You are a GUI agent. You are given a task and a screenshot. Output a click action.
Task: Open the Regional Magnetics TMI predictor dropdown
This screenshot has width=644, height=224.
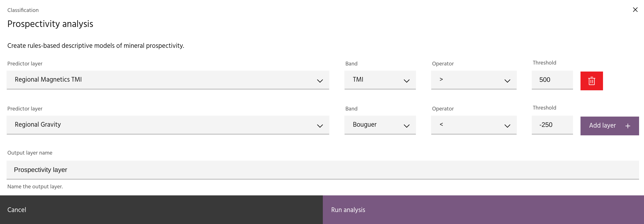point(168,80)
